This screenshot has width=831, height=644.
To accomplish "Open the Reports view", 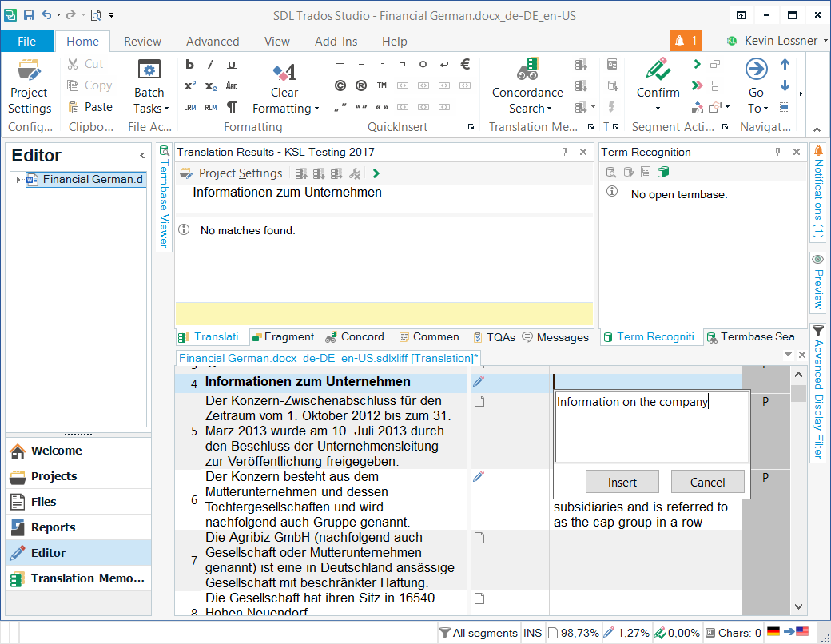I will (x=78, y=527).
